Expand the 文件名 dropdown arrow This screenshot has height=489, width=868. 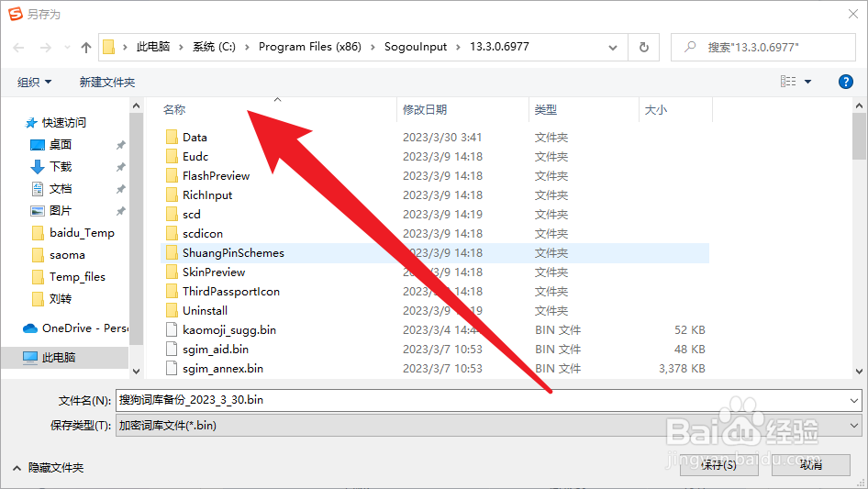pyautogui.click(x=854, y=400)
